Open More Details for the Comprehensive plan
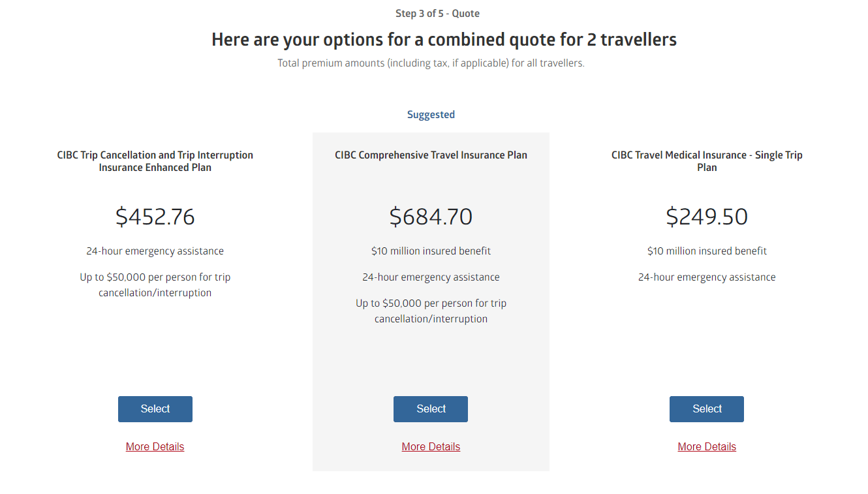 click(x=430, y=446)
